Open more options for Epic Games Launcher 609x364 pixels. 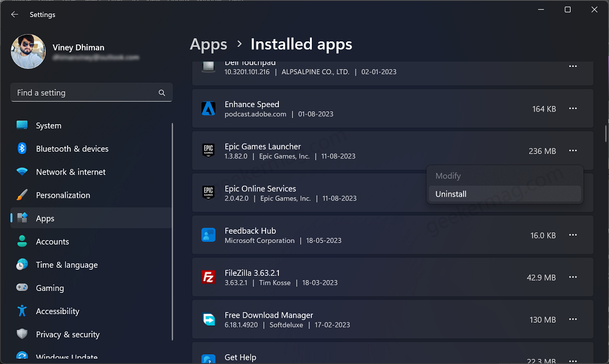point(573,150)
